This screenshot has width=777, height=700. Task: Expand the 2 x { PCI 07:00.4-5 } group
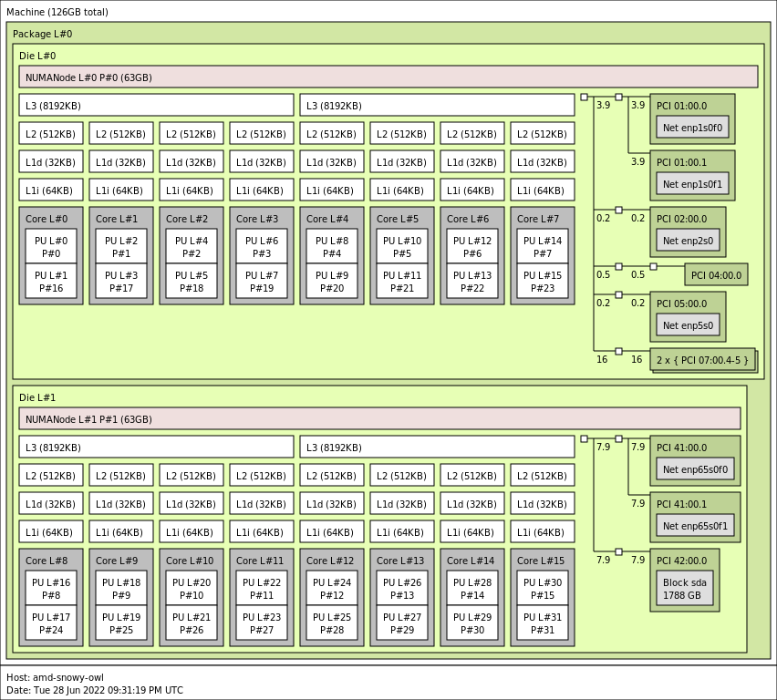click(702, 360)
